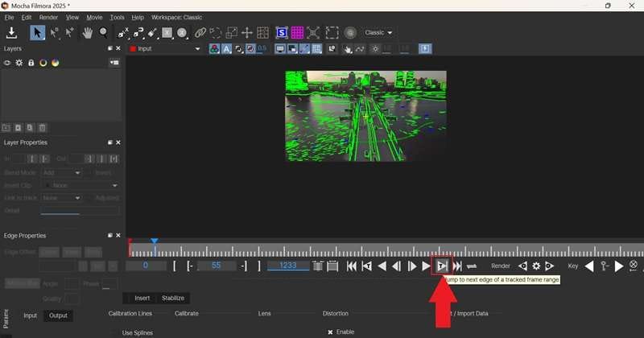Jump to previous edge of tracked range
This screenshot has height=338, width=644.
click(x=367, y=266)
